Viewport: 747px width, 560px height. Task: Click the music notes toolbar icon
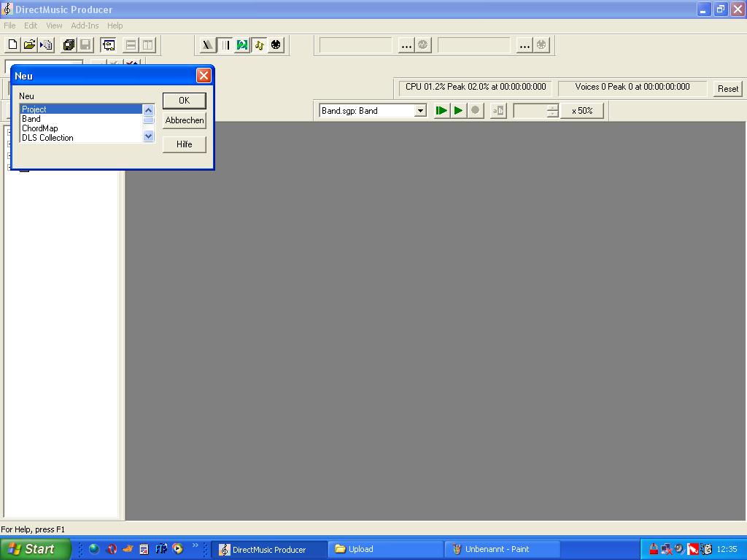259,44
